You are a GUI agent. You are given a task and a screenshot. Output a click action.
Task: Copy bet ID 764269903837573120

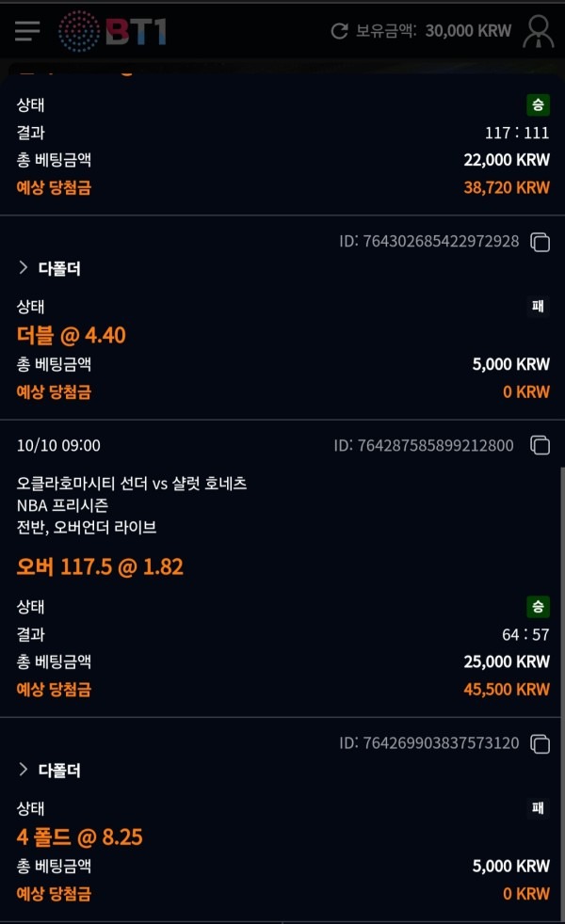[x=541, y=742]
